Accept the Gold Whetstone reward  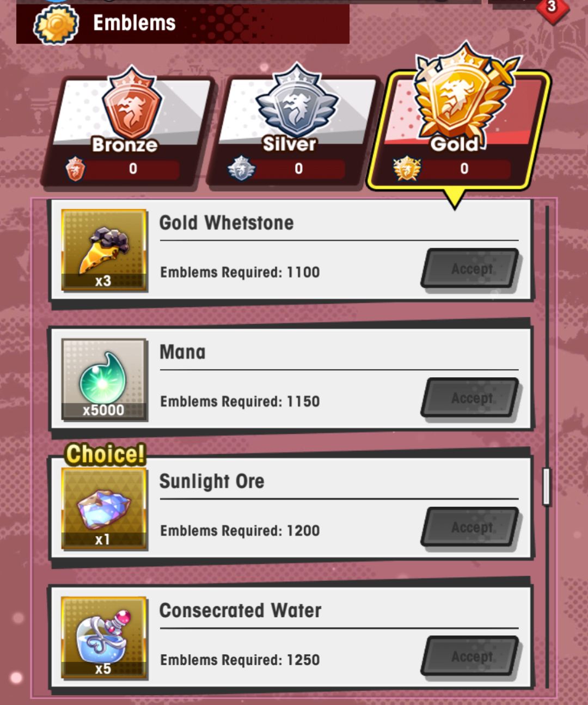(471, 269)
